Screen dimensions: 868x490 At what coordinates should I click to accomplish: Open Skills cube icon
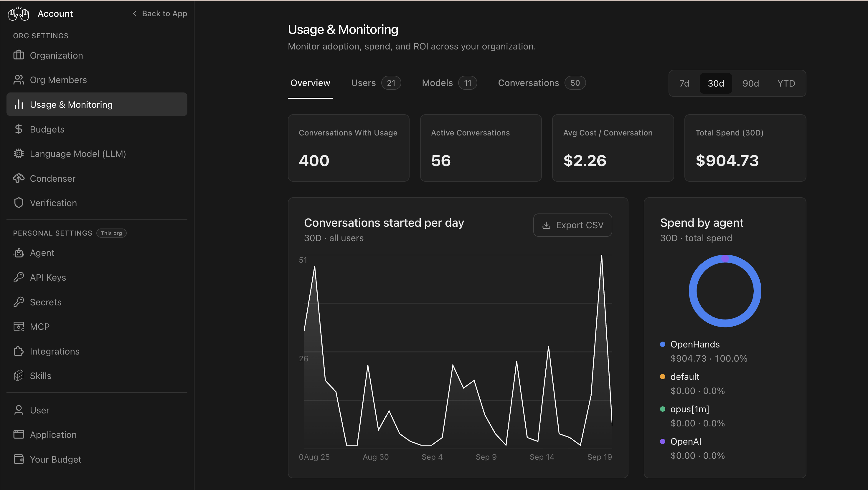[x=19, y=375]
